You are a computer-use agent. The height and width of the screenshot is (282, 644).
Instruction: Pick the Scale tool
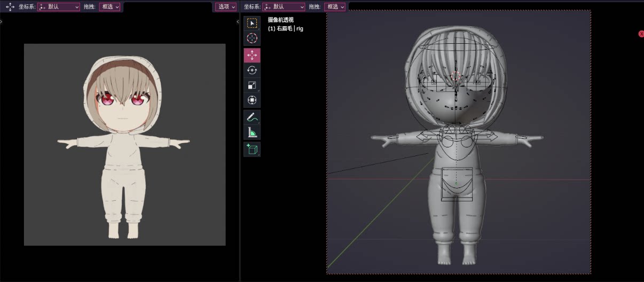click(252, 85)
